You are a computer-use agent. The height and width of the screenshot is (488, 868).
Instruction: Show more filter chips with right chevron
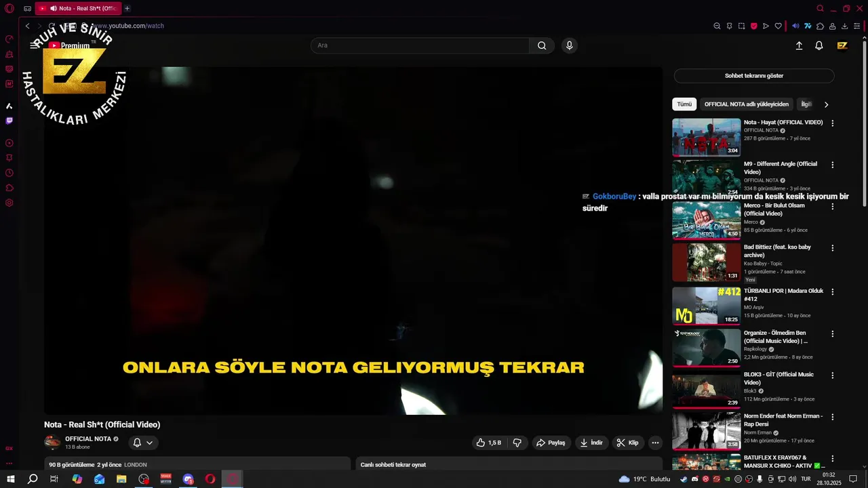coord(826,104)
